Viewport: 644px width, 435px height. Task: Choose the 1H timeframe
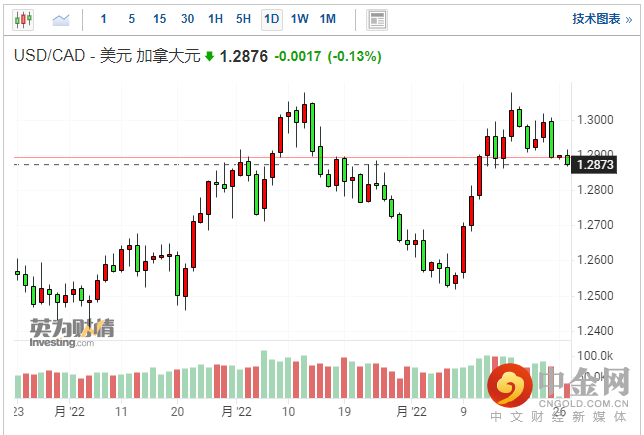tap(216, 19)
